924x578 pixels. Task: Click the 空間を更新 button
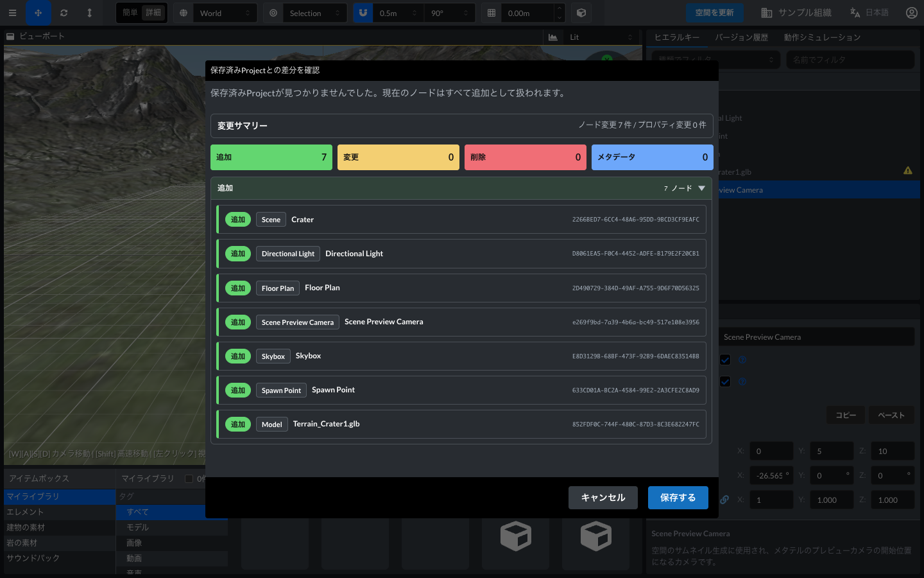tap(714, 13)
